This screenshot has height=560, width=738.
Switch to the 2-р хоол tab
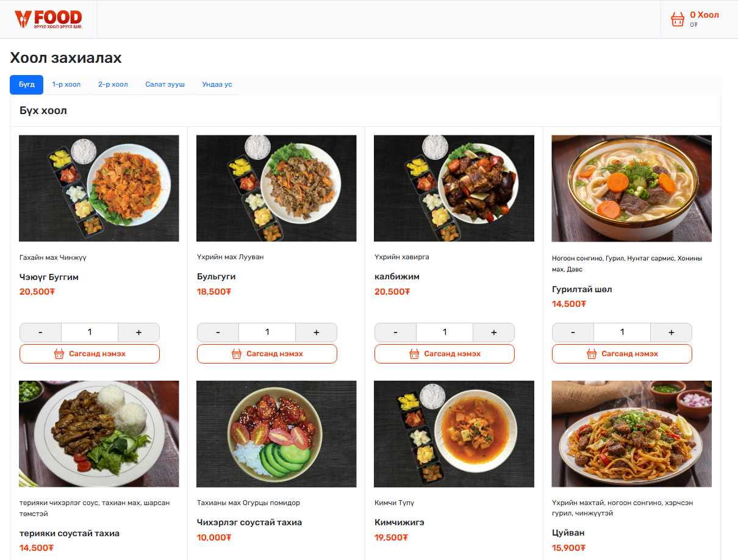pyautogui.click(x=113, y=85)
